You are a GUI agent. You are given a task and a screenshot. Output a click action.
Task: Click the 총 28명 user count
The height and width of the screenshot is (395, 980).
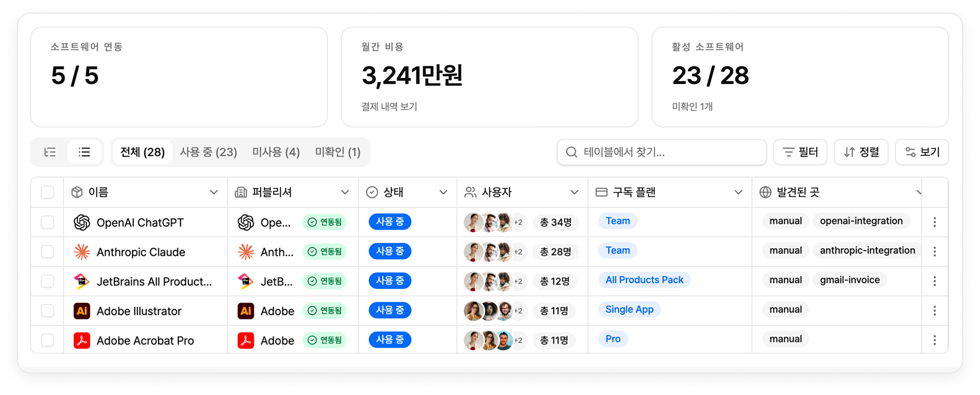pyautogui.click(x=556, y=252)
